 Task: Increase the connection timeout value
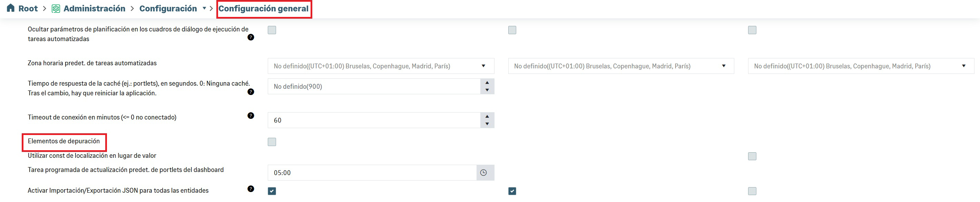pyautogui.click(x=487, y=116)
